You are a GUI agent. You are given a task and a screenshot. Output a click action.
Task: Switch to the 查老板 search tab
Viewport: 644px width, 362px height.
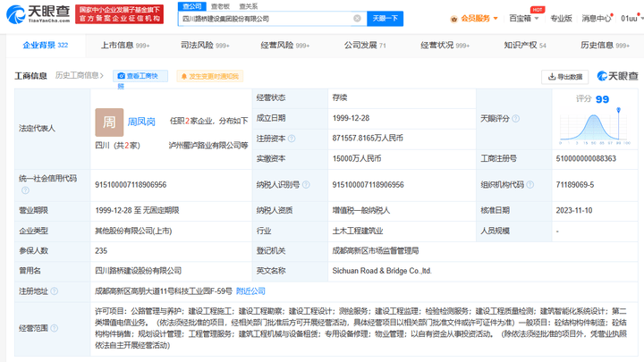point(220,6)
